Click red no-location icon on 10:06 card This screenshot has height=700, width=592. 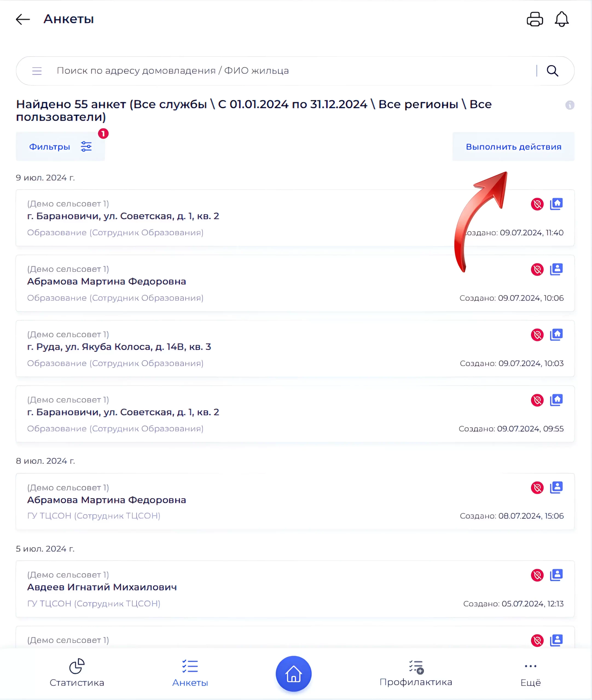tap(537, 269)
